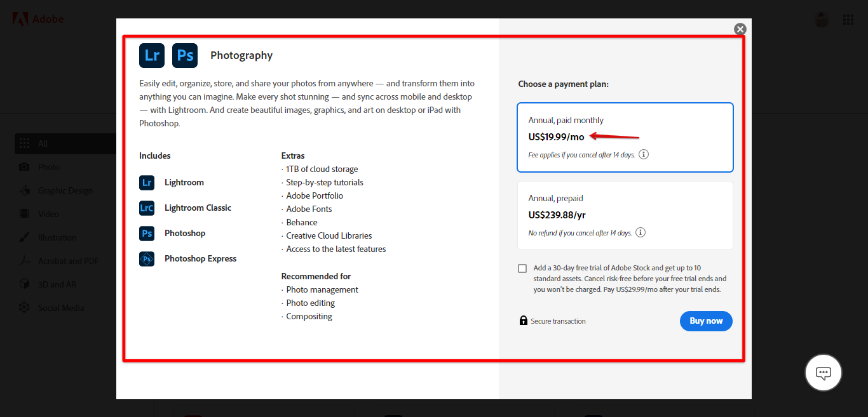The width and height of the screenshot is (868, 417).
Task: Click the Photoshop icon in the header
Action: point(185,55)
